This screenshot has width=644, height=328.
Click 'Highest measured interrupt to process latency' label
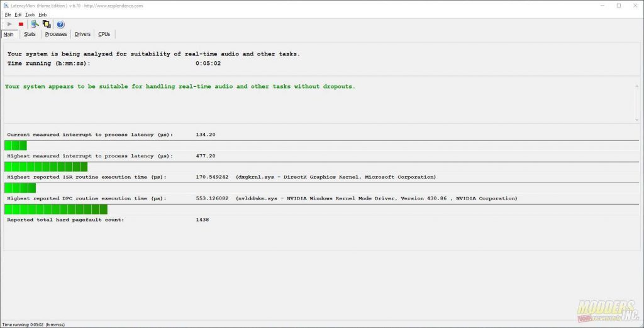pyautogui.click(x=90, y=156)
